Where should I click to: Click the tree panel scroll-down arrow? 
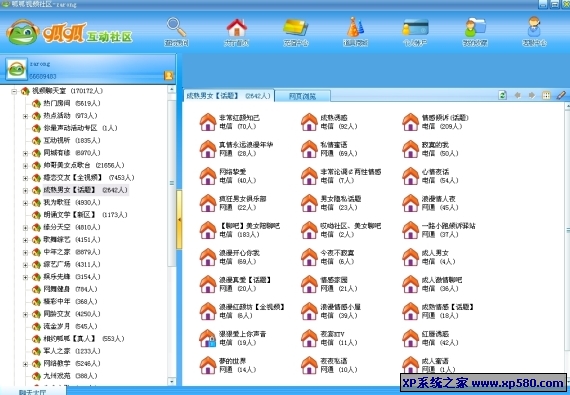(172, 381)
